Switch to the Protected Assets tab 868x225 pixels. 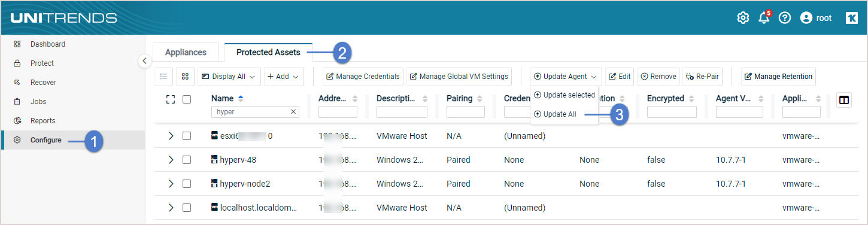pyautogui.click(x=268, y=52)
